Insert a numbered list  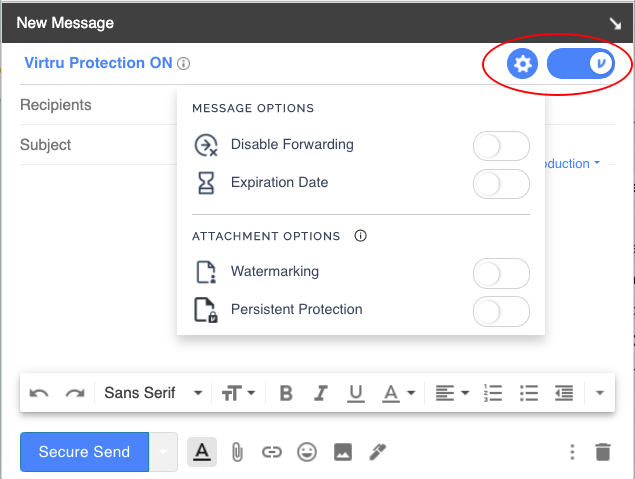pos(493,393)
